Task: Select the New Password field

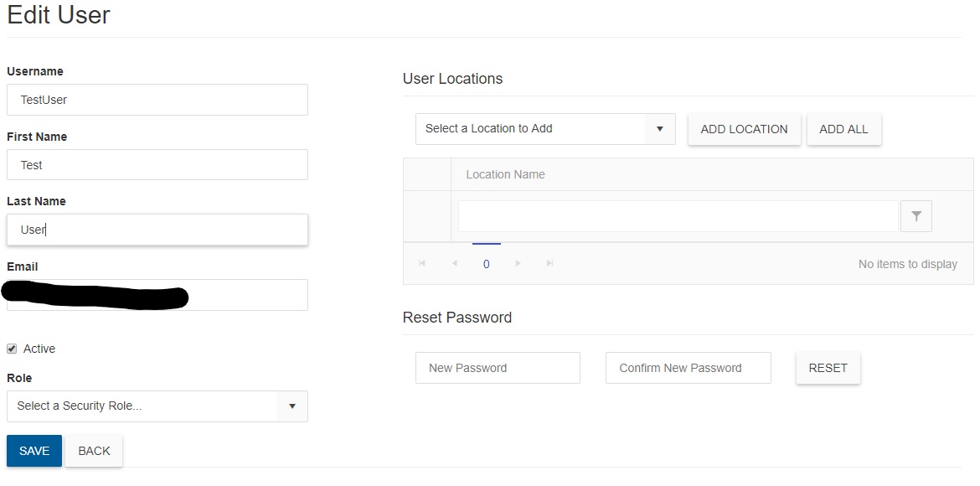Action: (x=498, y=368)
